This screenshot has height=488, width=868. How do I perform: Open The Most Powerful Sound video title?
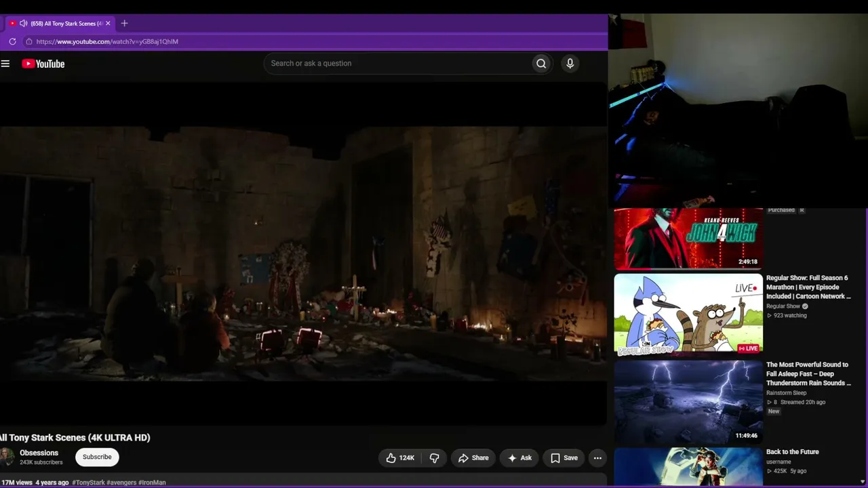pos(808,374)
